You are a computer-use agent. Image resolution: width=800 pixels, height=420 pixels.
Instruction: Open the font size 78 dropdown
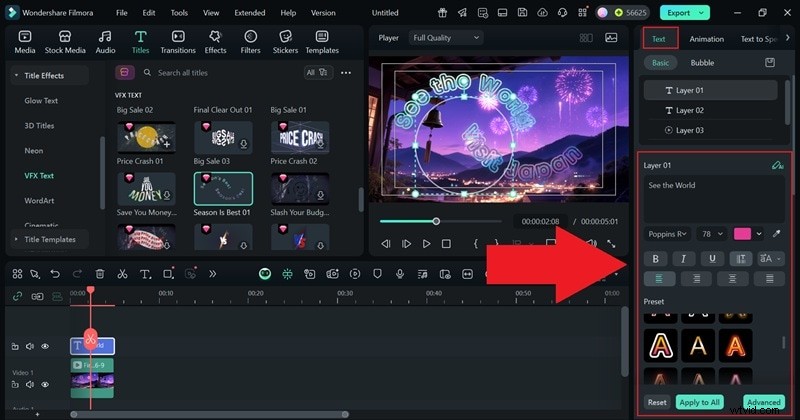click(712, 234)
